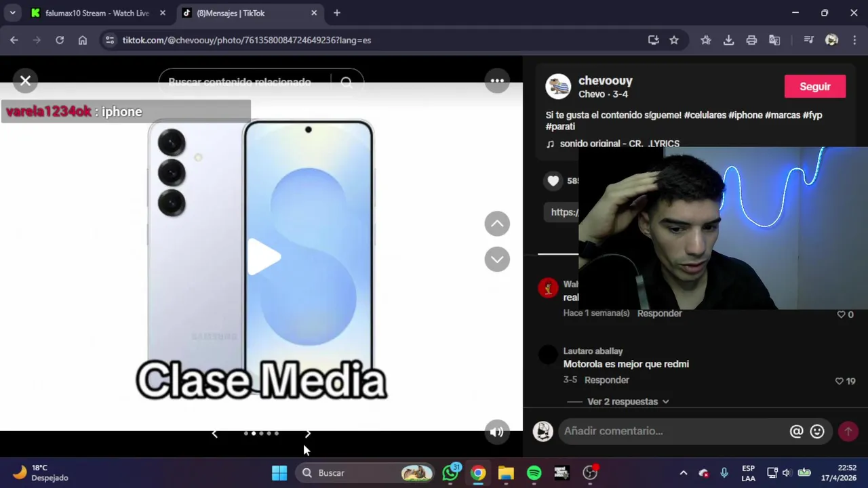Open Lautaro aballay commenter name
Viewport: 868px width, 488px height.
(x=593, y=351)
